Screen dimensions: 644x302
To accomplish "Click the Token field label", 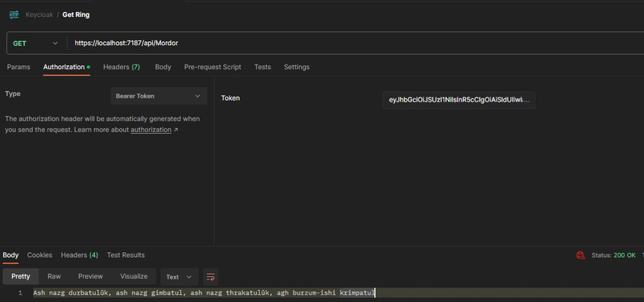I will [x=230, y=98].
